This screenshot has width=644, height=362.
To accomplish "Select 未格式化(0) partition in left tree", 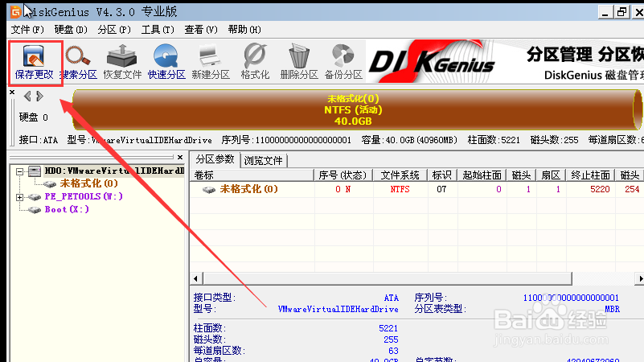I will (x=88, y=183).
